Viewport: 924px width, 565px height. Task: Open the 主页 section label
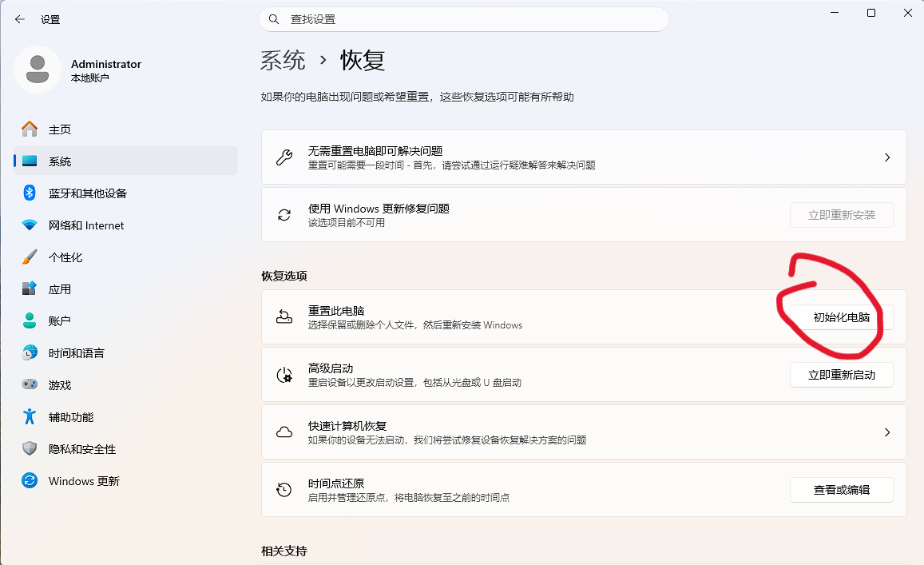click(60, 129)
